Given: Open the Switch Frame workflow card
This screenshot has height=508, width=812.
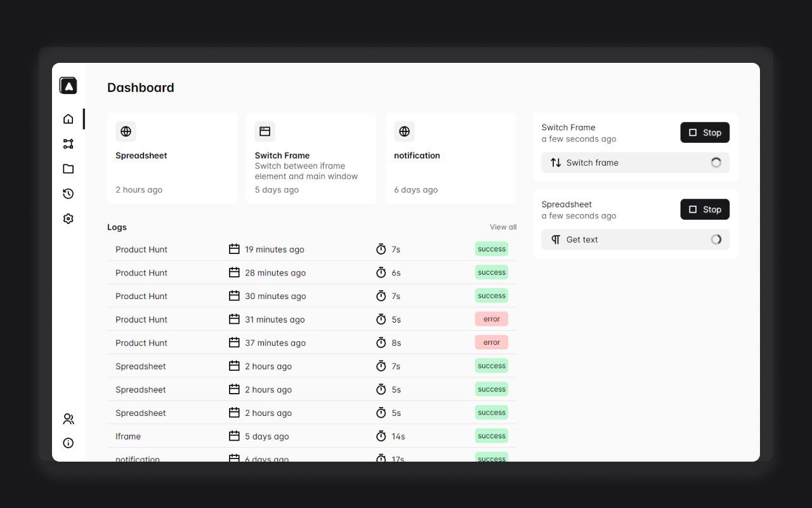Looking at the screenshot, I should click(311, 159).
